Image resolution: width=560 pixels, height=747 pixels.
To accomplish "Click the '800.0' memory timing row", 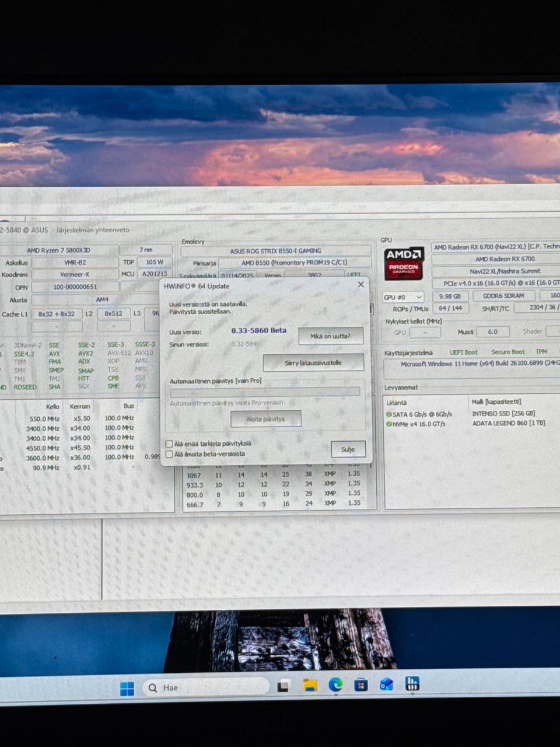I will [x=274, y=494].
